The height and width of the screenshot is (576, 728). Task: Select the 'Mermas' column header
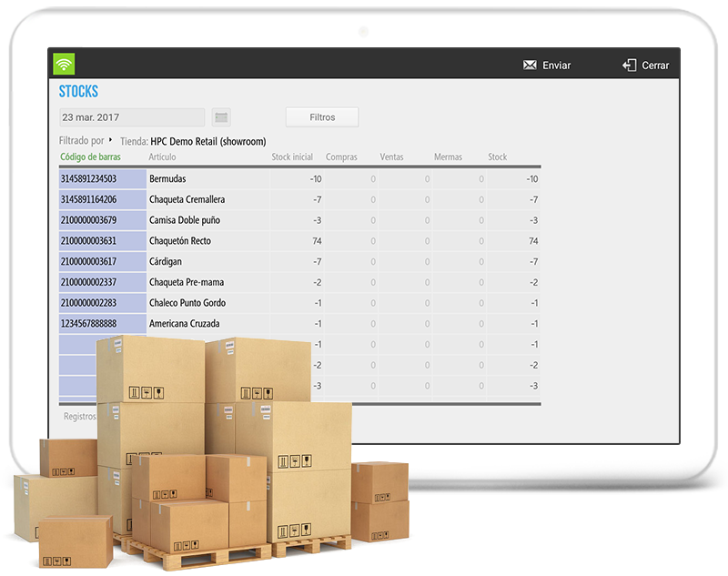(448, 157)
